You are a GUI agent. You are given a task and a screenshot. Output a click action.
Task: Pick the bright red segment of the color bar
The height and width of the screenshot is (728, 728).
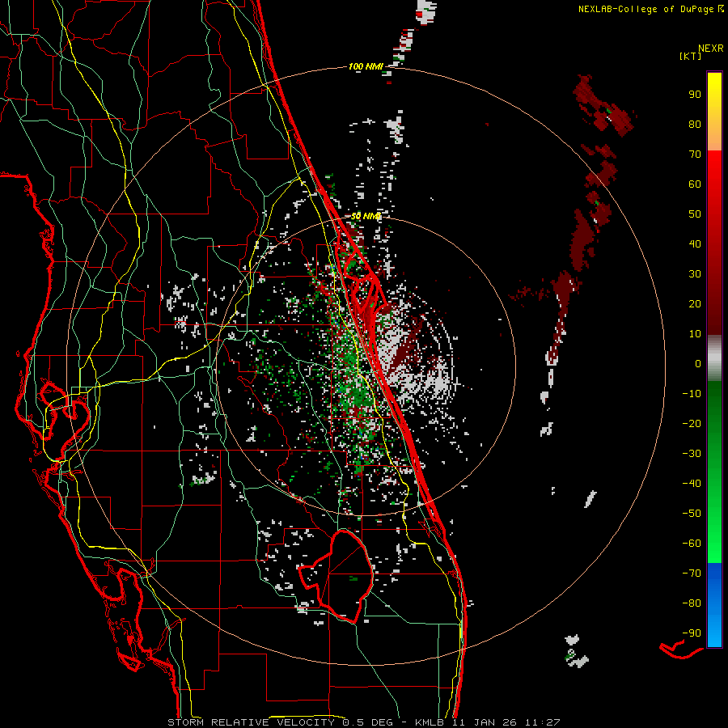(x=714, y=171)
